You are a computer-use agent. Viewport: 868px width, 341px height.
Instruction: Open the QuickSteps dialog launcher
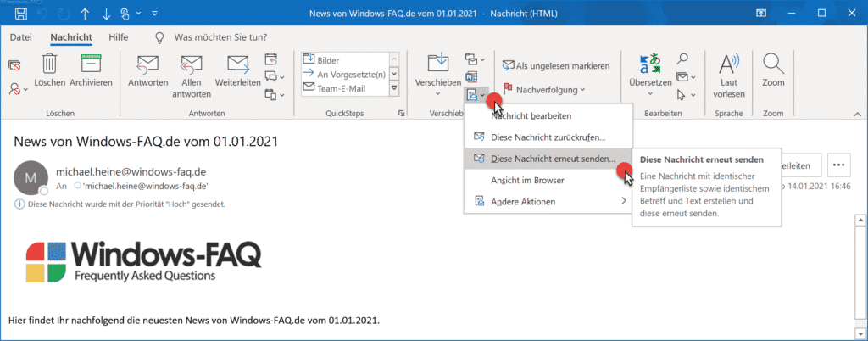[400, 113]
